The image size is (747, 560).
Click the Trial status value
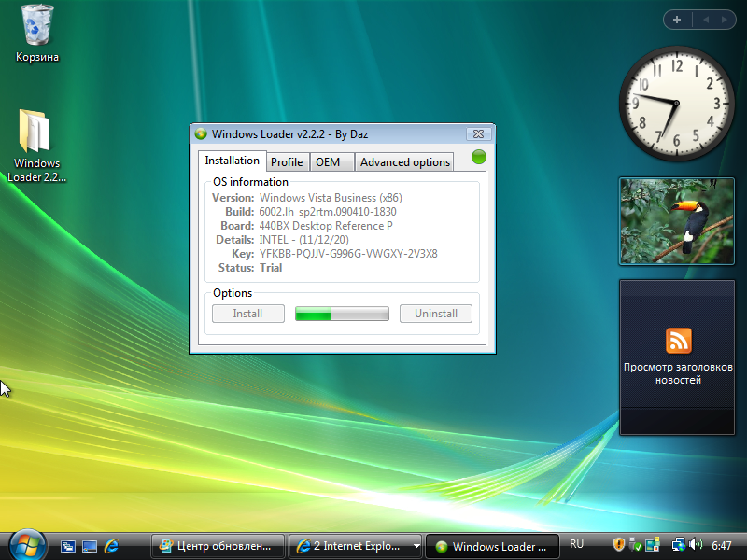coord(271,268)
